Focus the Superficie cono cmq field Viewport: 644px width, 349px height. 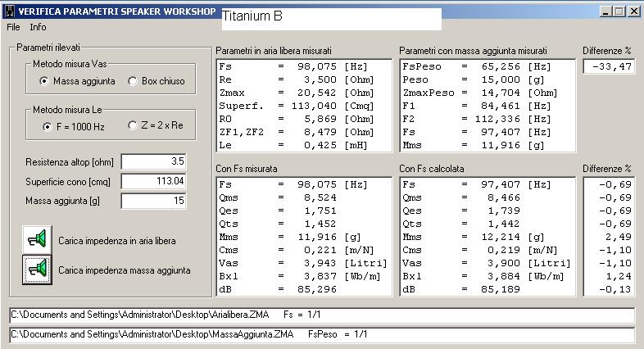coord(153,181)
